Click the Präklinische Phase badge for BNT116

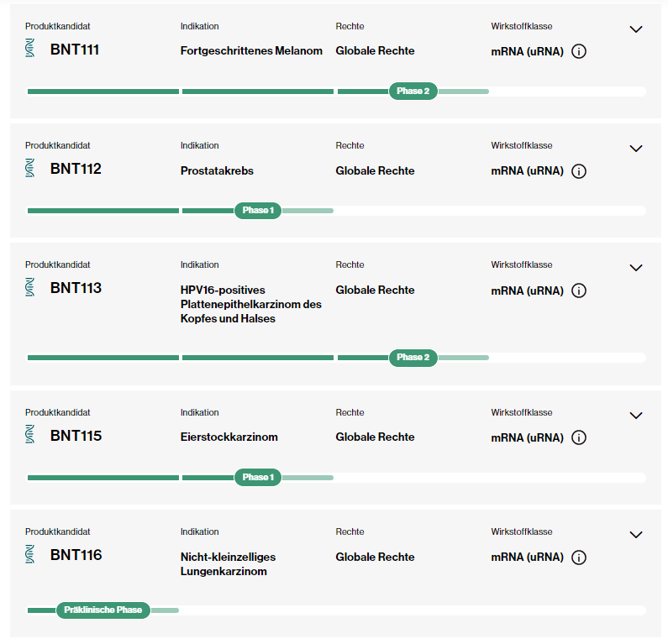pyautogui.click(x=103, y=610)
